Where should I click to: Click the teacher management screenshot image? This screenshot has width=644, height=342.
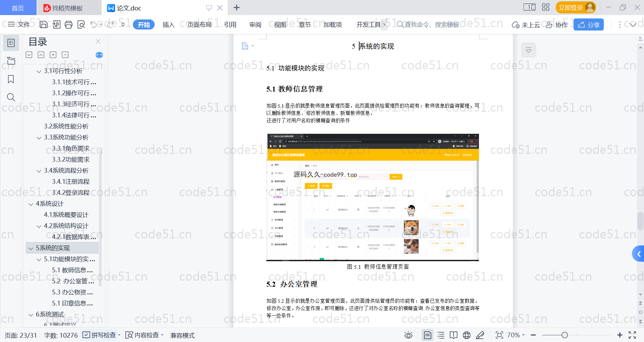(x=372, y=197)
